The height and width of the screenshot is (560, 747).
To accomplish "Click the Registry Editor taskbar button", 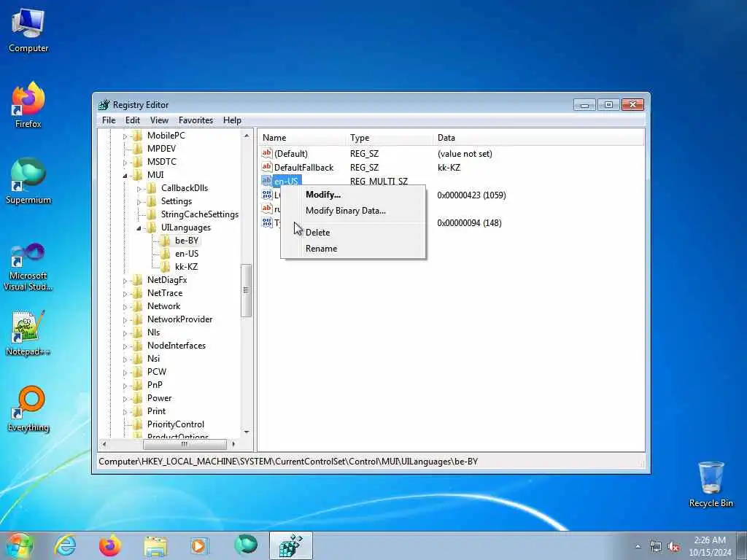I will 290,545.
